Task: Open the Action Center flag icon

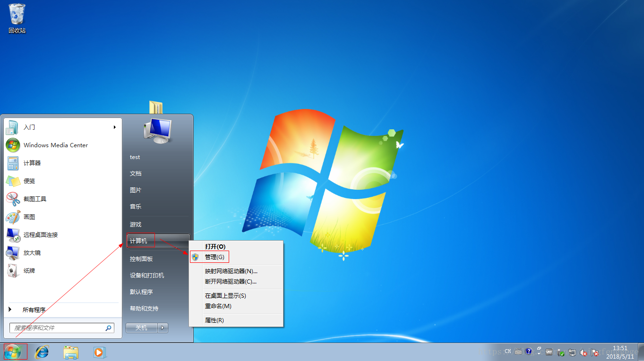Action: (x=595, y=352)
